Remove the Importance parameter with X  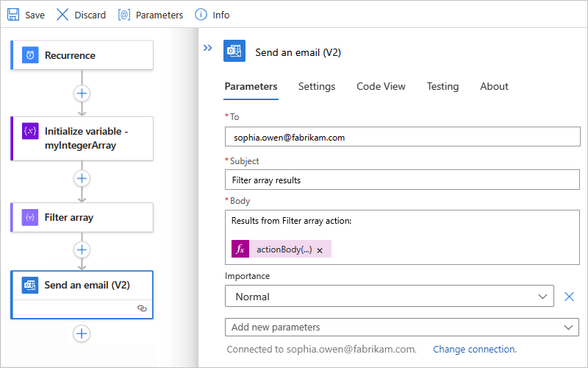(x=569, y=297)
